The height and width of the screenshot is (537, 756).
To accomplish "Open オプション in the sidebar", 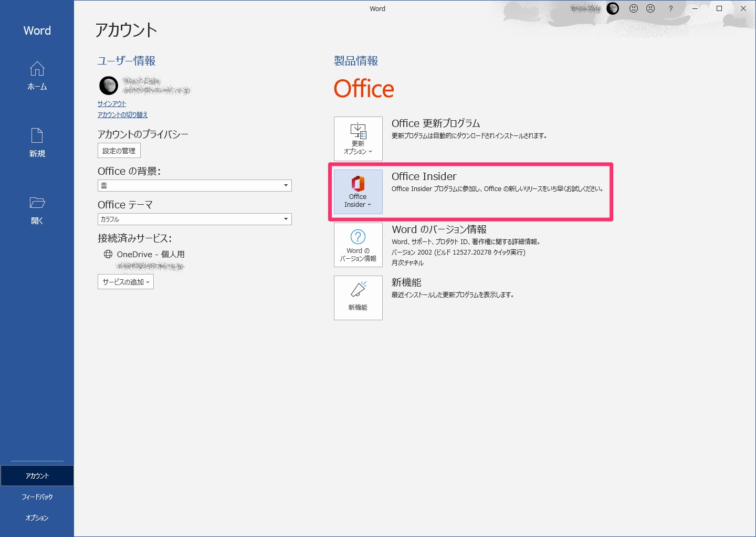I will coord(37,518).
